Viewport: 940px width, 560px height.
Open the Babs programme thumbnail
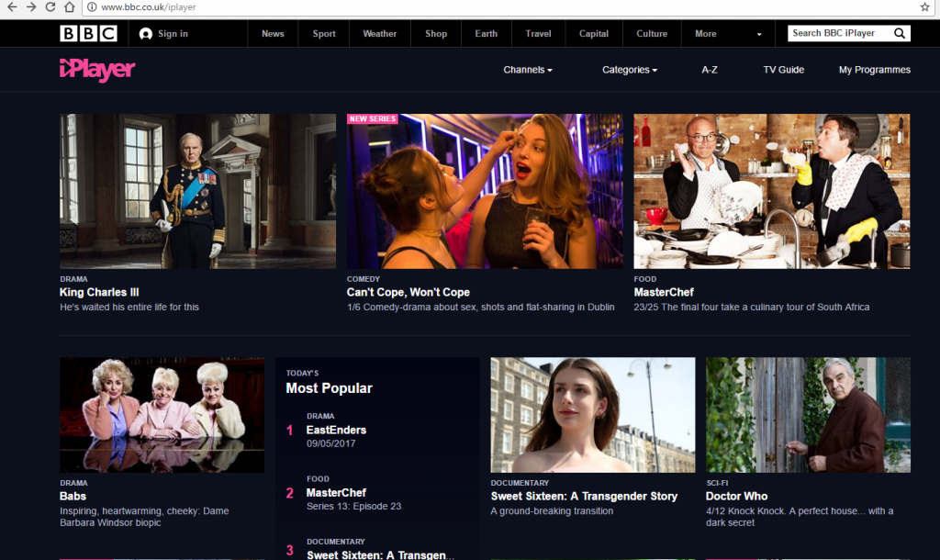pyautogui.click(x=162, y=415)
